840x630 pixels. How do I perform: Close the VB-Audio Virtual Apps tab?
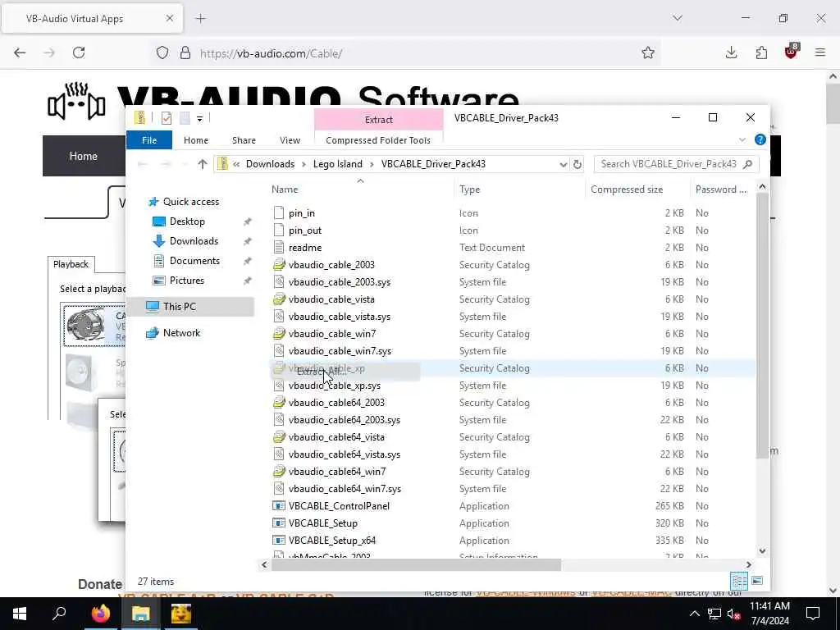[169, 18]
